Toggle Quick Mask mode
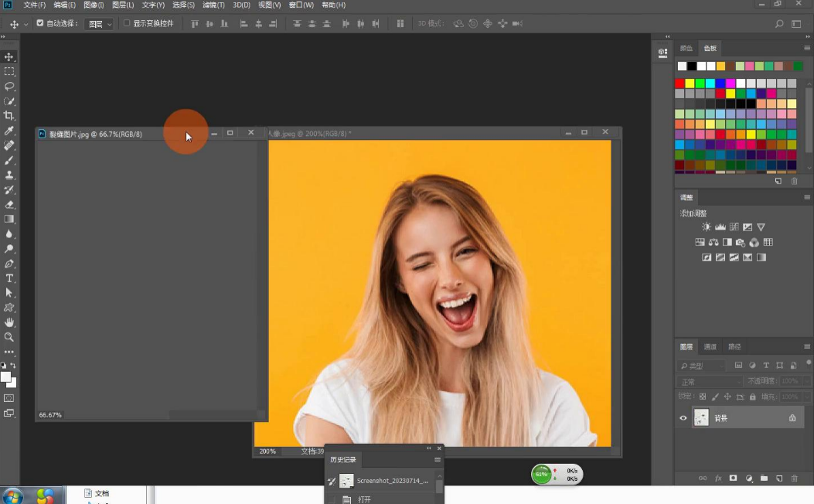The height and width of the screenshot is (504, 814). 9,398
